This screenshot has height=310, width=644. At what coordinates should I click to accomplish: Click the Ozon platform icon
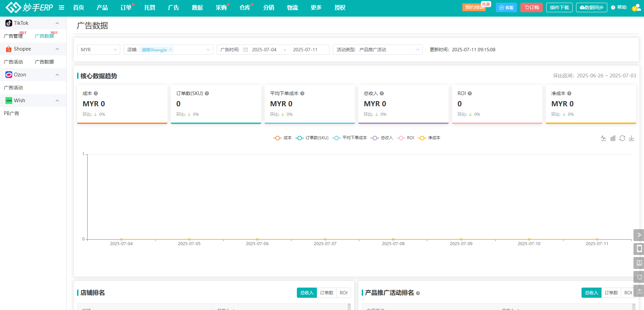(9, 75)
